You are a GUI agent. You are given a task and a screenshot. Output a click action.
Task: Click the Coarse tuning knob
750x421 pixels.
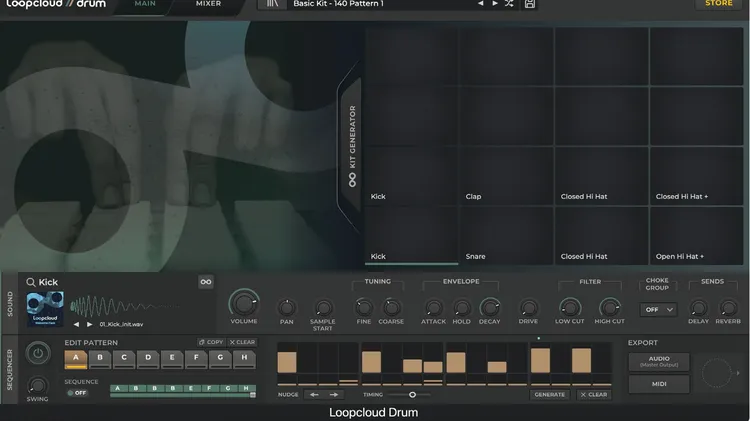(x=391, y=308)
